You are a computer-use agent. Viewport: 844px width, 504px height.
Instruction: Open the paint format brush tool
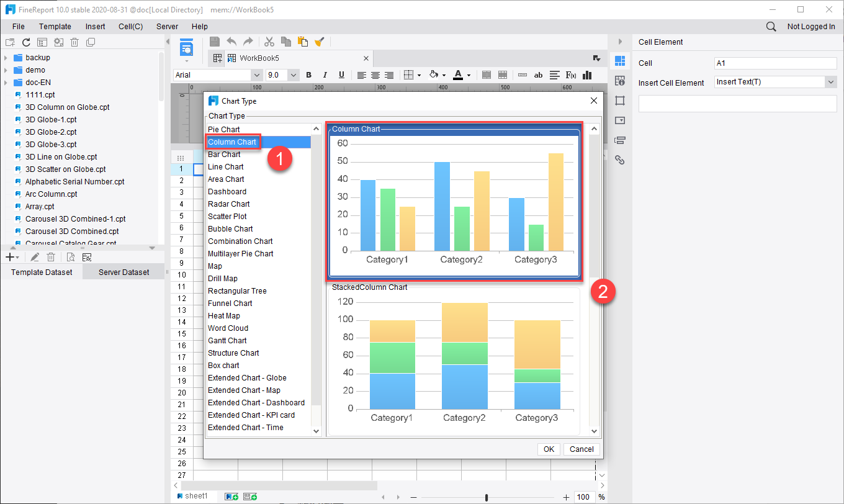tap(320, 42)
